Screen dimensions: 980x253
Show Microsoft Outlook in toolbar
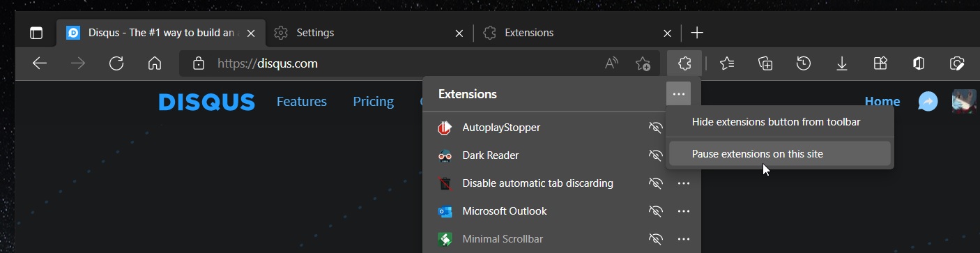[655, 211]
